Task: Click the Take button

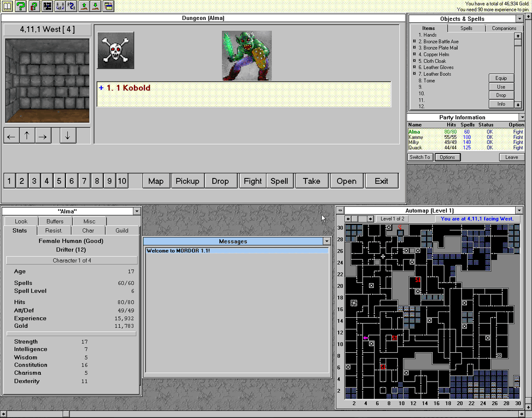Action: point(312,181)
